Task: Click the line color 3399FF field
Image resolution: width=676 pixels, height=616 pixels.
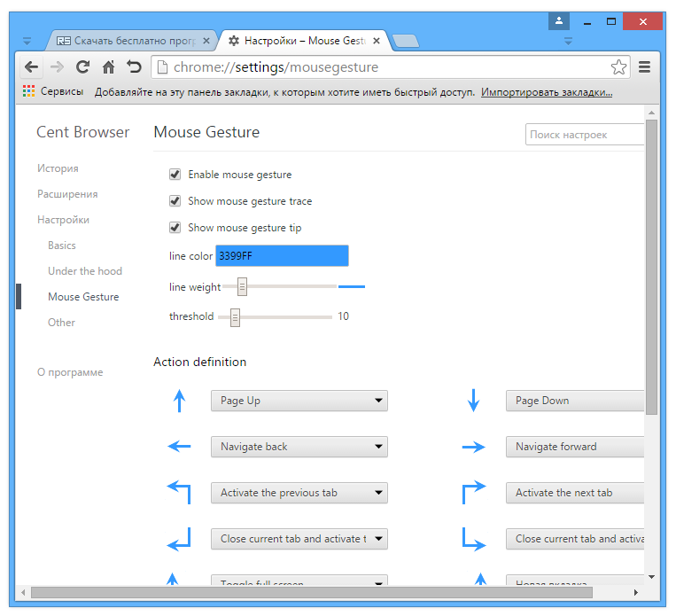Action: 282,256
